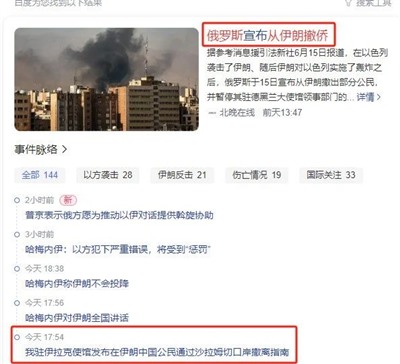400x364 pixels.
Task: Switch to 伤亡情况 19 tab
Action: [x=257, y=175]
